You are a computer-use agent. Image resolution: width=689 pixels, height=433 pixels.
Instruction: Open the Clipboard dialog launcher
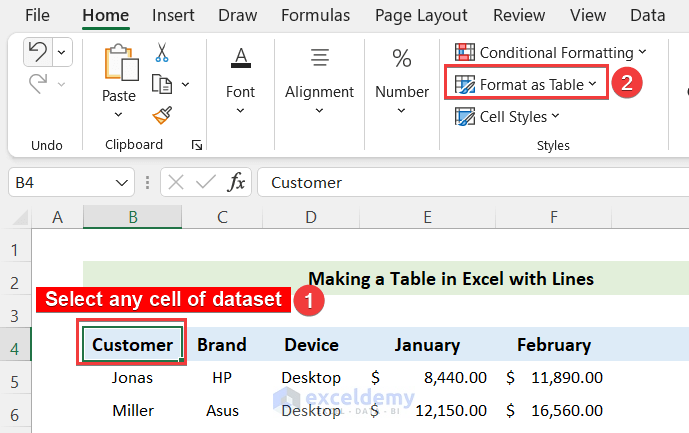[x=196, y=146]
